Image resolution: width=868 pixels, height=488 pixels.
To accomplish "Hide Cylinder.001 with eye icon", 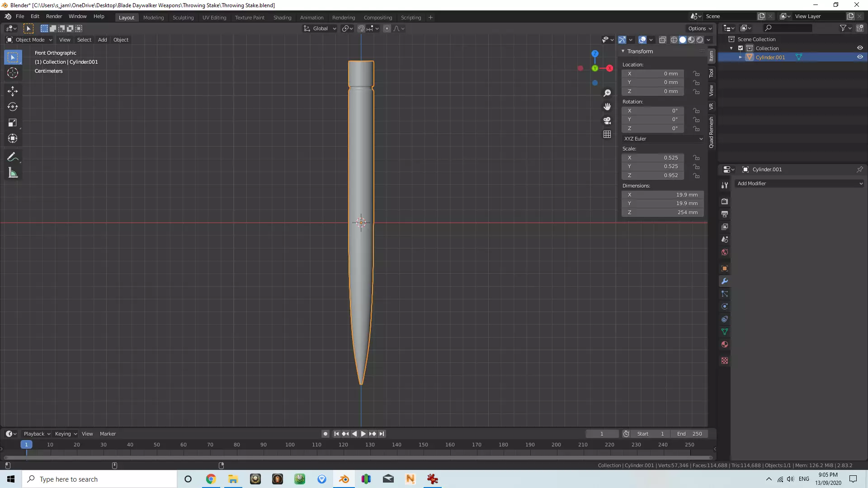I will pyautogui.click(x=860, y=57).
